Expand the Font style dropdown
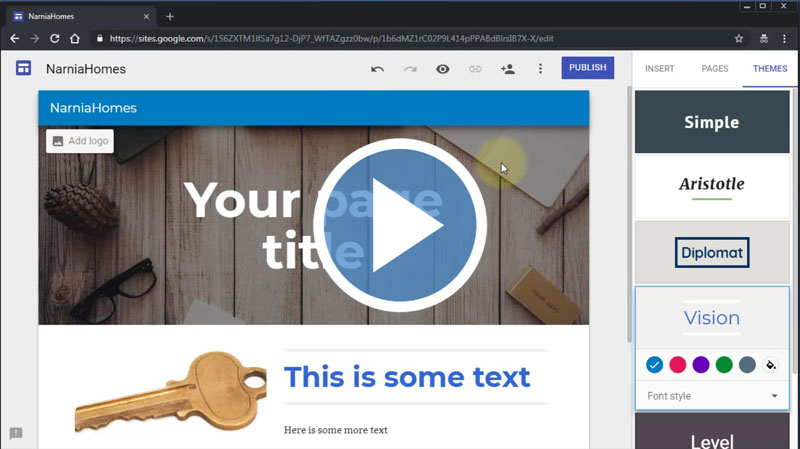Image resolution: width=800 pixels, height=449 pixels. [712, 396]
